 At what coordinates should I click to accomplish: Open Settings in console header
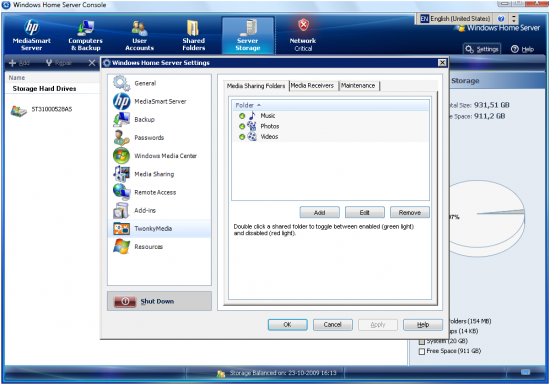[x=482, y=49]
